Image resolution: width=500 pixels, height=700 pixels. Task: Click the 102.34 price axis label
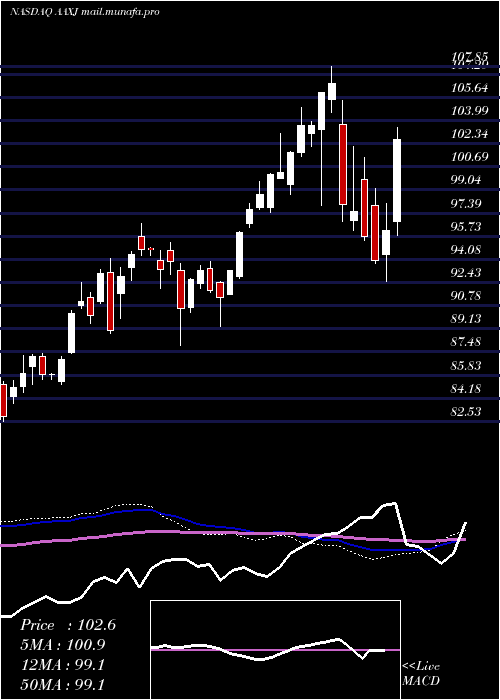point(469,134)
